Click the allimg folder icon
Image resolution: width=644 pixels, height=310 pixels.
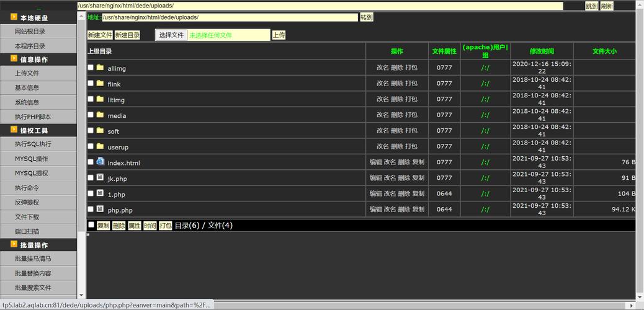coord(100,68)
